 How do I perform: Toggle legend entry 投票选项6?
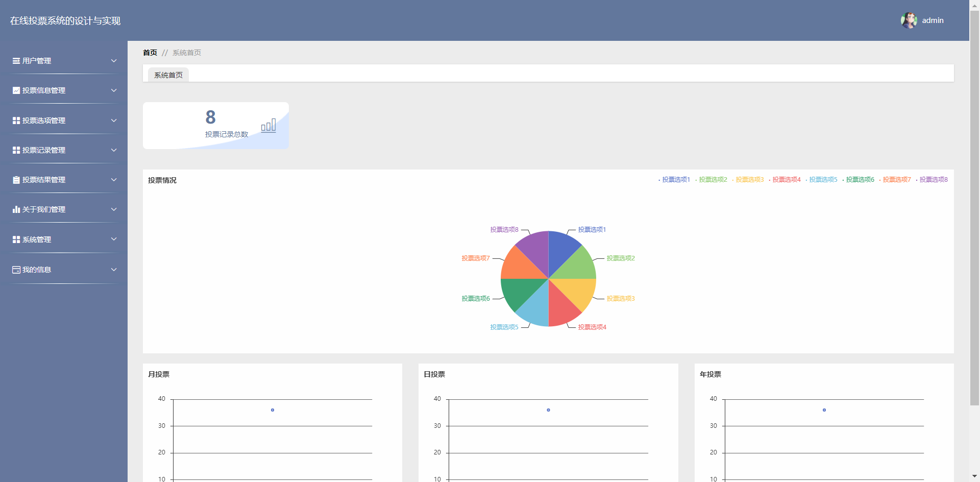click(x=858, y=180)
